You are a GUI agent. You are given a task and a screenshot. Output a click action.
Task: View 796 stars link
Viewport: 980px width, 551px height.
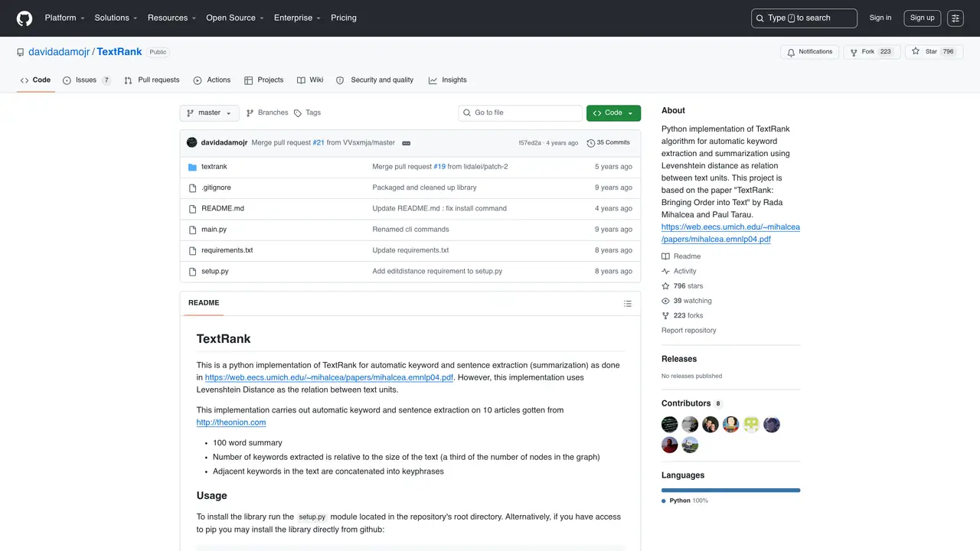(682, 286)
